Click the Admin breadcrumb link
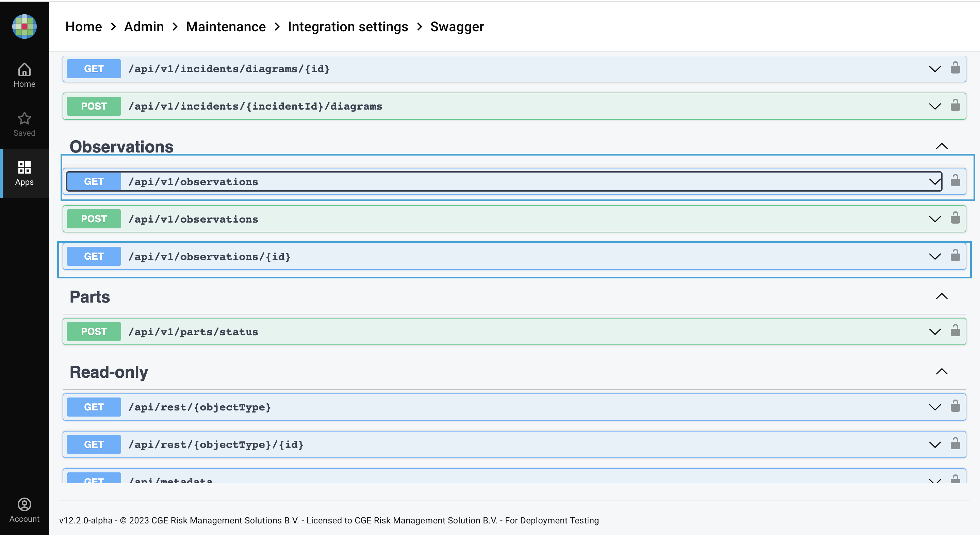The width and height of the screenshot is (980, 535). pyautogui.click(x=144, y=27)
